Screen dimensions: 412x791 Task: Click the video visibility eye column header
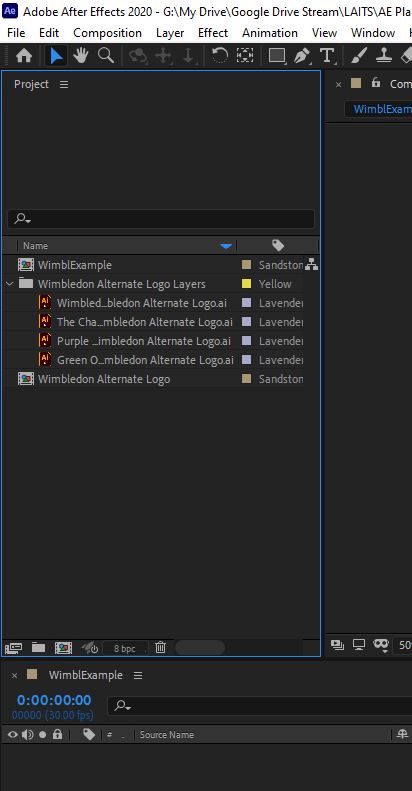pyautogui.click(x=13, y=734)
